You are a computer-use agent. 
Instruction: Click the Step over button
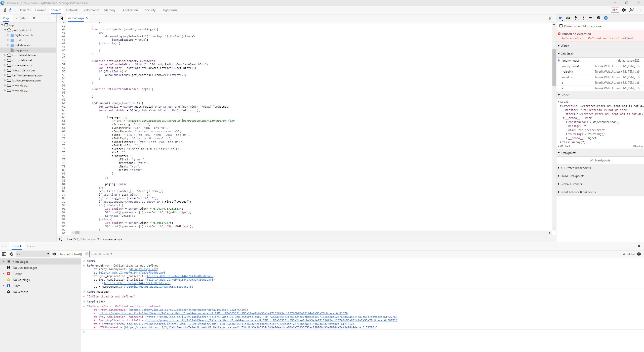click(x=568, y=18)
